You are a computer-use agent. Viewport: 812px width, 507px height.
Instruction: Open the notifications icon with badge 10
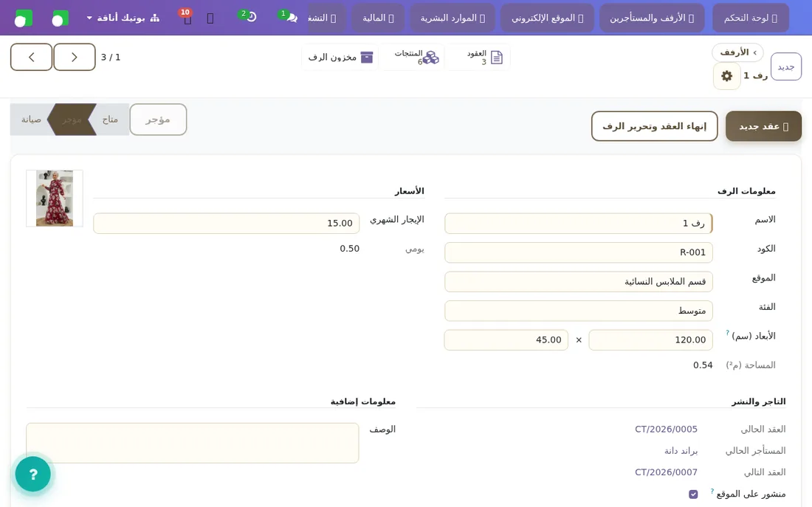pos(187,18)
